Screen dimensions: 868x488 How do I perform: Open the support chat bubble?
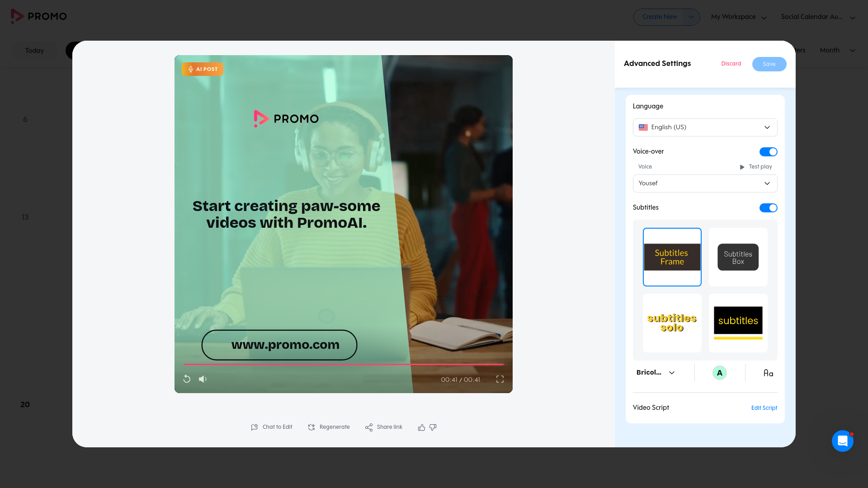pyautogui.click(x=842, y=441)
